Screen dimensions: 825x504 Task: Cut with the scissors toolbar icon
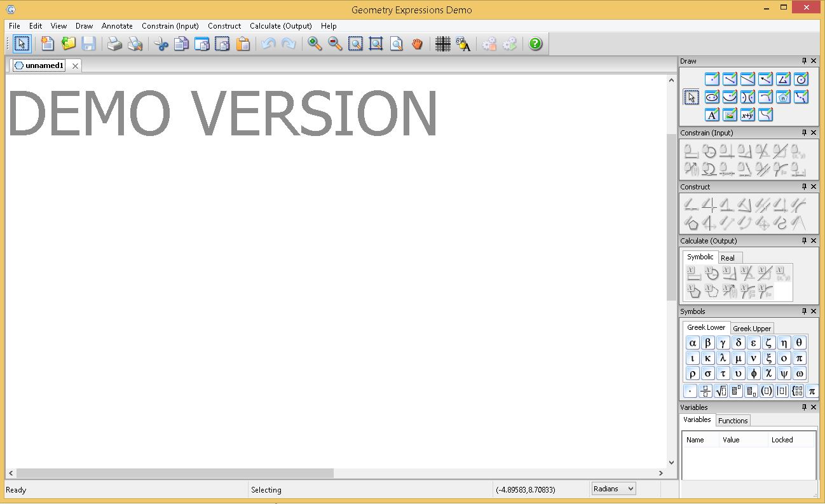[x=161, y=44]
